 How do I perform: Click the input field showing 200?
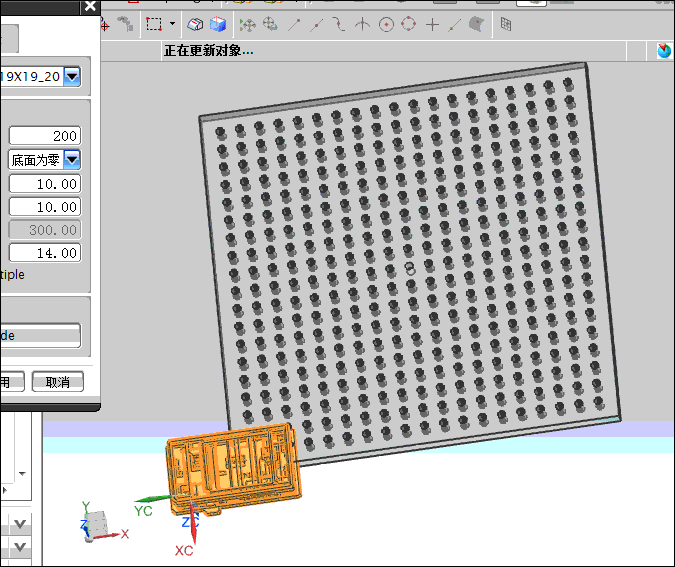click(45, 136)
